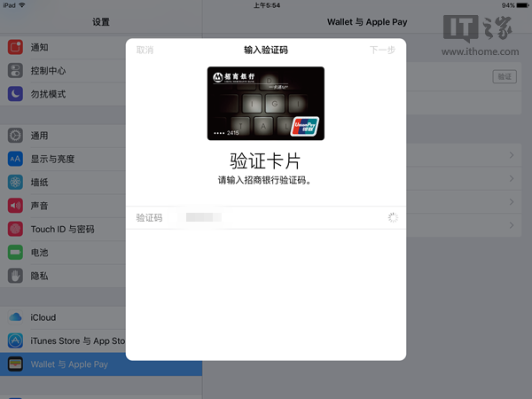This screenshot has width=532, height=399.
Task: Tap the 验证卡片 heading
Action: point(265,160)
